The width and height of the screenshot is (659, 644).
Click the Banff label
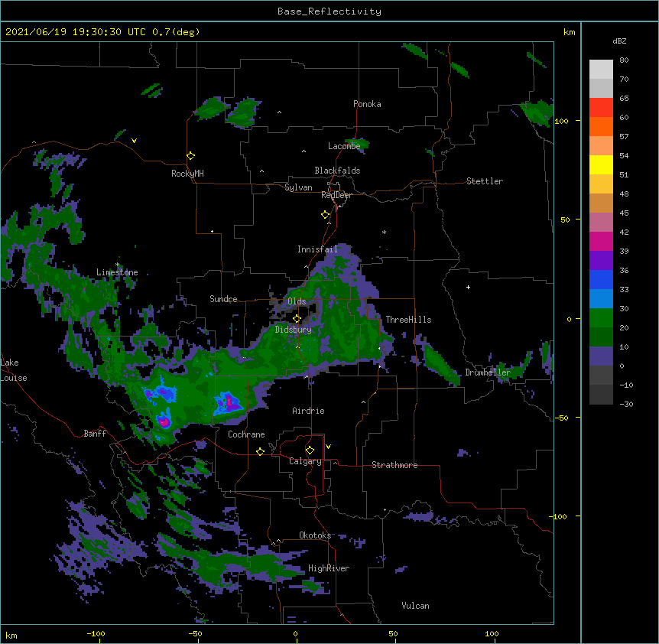pos(95,434)
